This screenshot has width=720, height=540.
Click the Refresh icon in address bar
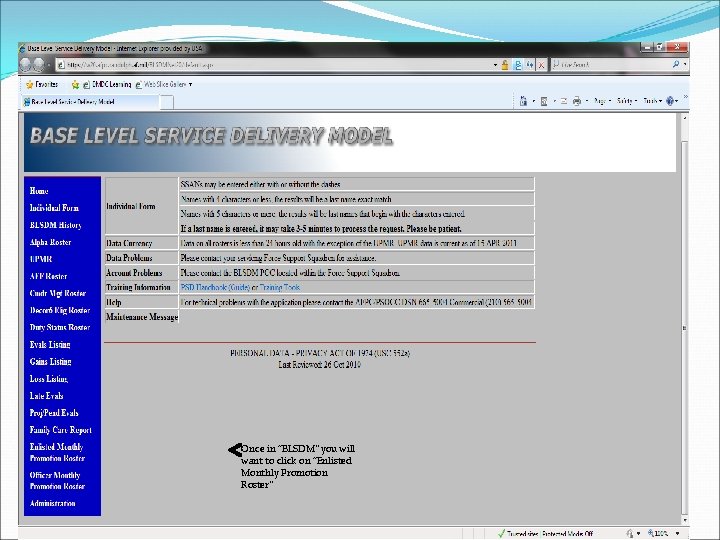(x=530, y=65)
